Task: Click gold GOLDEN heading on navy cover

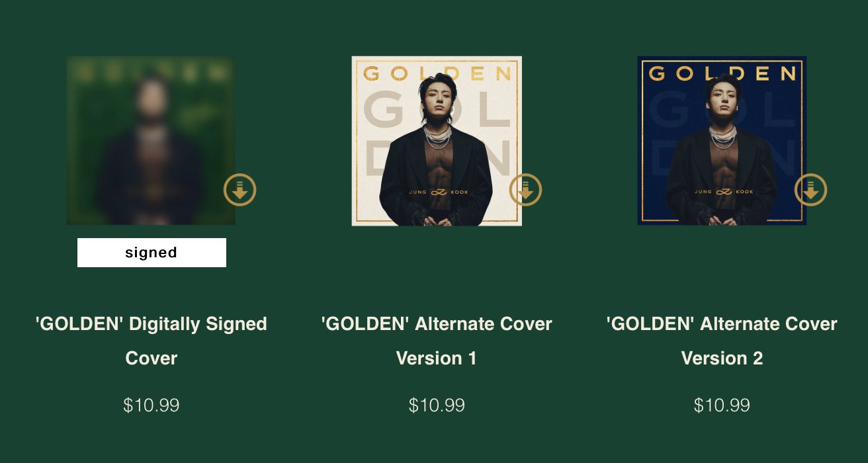Action: [722, 73]
